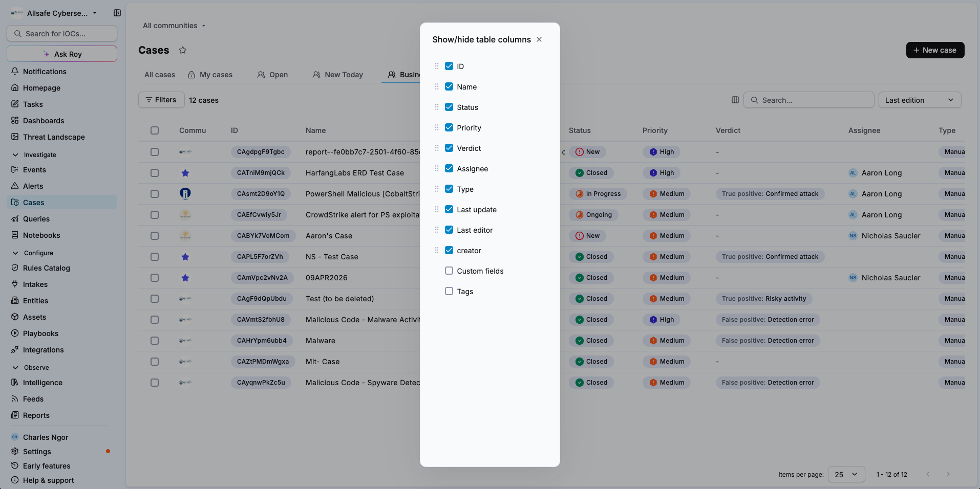Enable the Custom fields column
Screen dimensions: 980x489
(449, 271)
